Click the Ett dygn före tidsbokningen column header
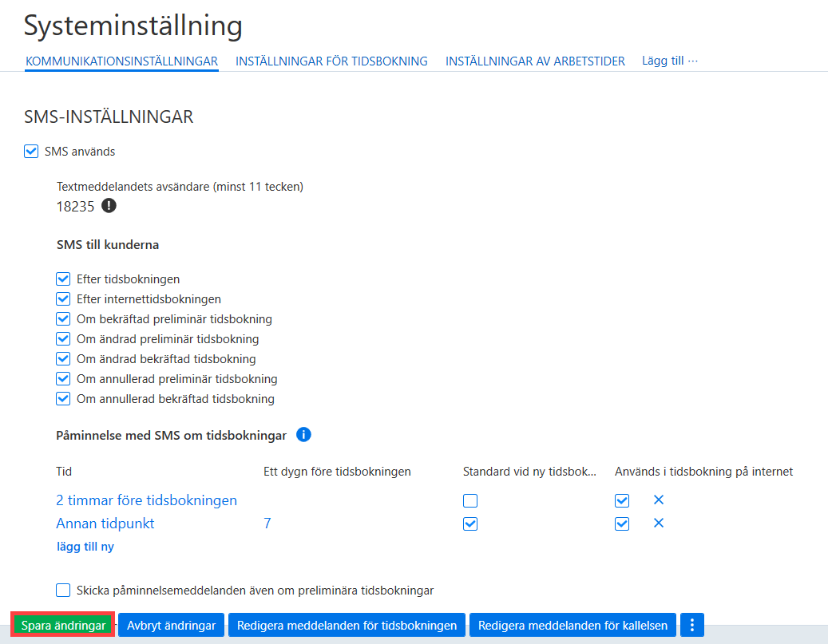The height and width of the screenshot is (644, 828). tap(337, 472)
